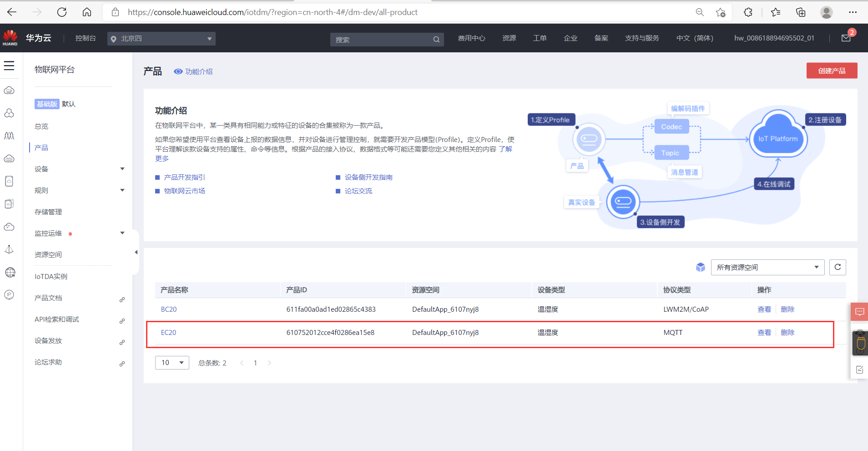
Task: Go to pagination page 1
Action: point(255,363)
